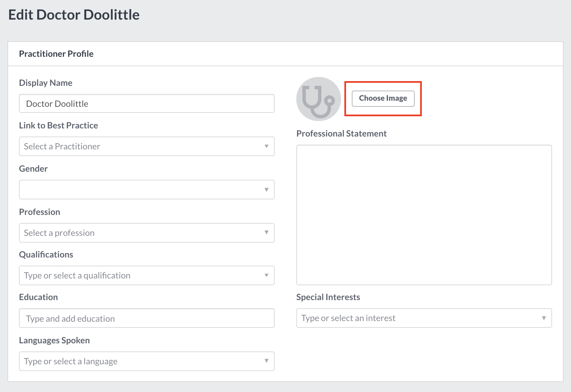The width and height of the screenshot is (571, 392).
Task: Click the Qualifications label
Action: click(46, 254)
